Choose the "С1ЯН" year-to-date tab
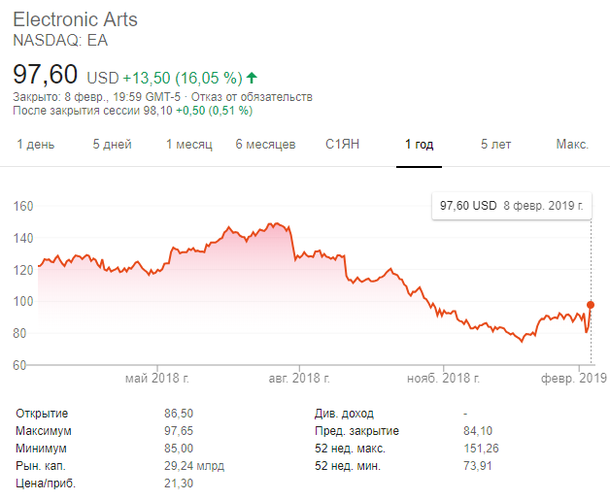Image resolution: width=610 pixels, height=500 pixels. 342,145
